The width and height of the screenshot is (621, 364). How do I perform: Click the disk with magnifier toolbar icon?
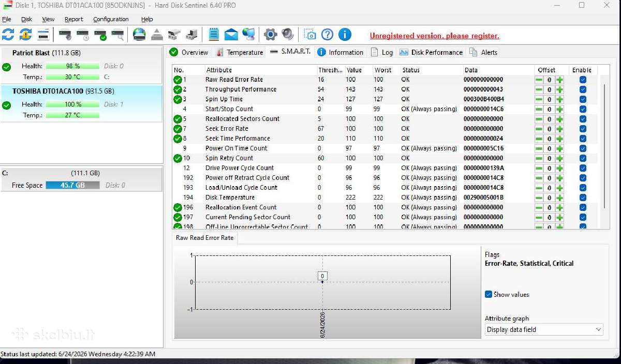click(x=118, y=35)
